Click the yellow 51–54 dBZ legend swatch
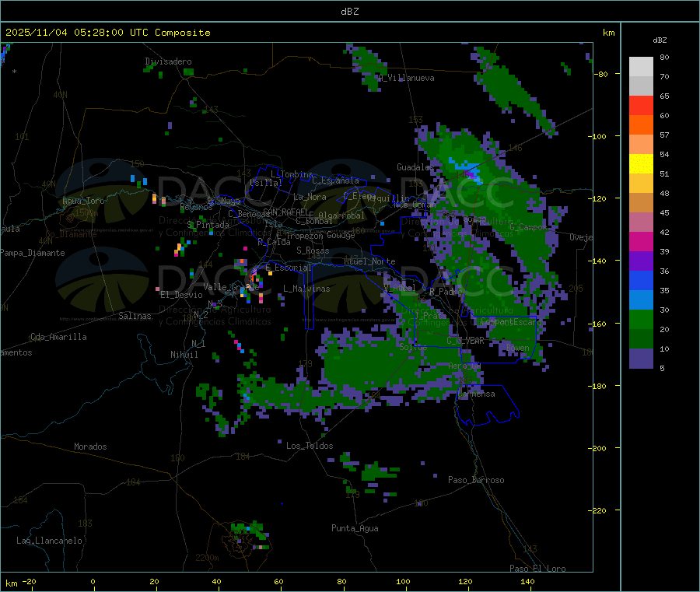700x592 pixels. pos(641,164)
